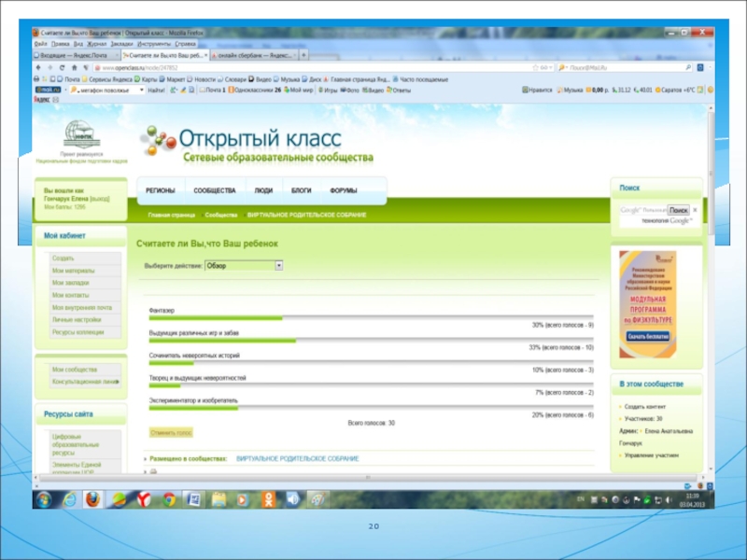Viewport: 747px width, 560px height.
Task: Click the Фантазер poll result bar
Action: coord(371,317)
